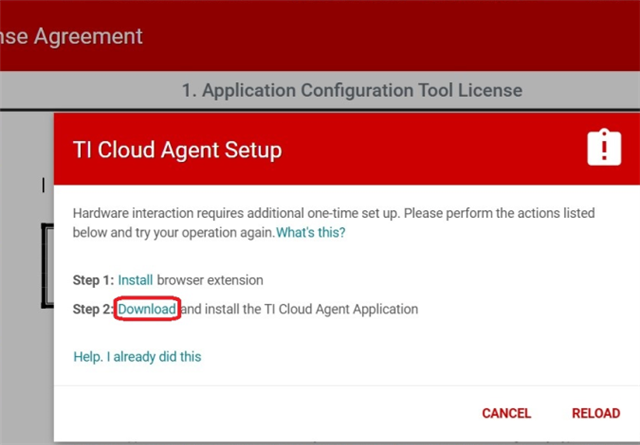640x445 pixels.
Task: Click the "browser extension" text
Action: point(210,280)
